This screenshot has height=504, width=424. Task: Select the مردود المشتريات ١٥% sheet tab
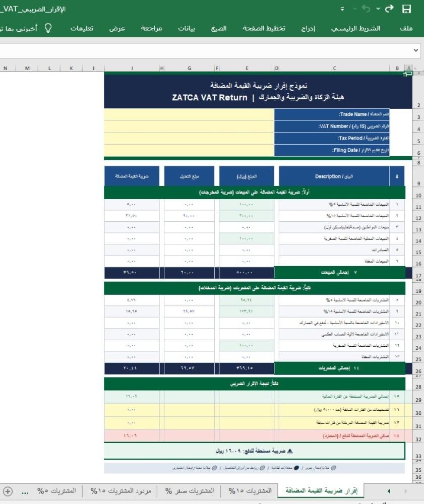pyautogui.click(x=123, y=491)
